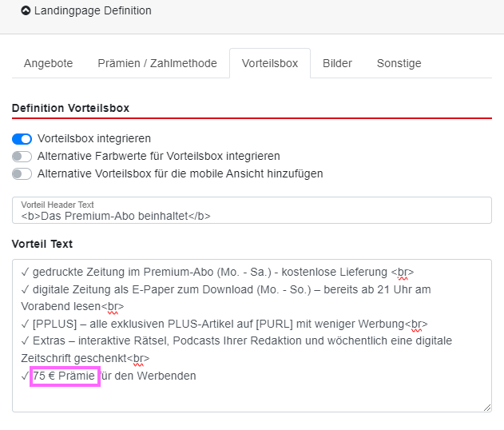Screen dimensions: 504x430
Task: Open the Sonstige tab
Action: click(399, 63)
